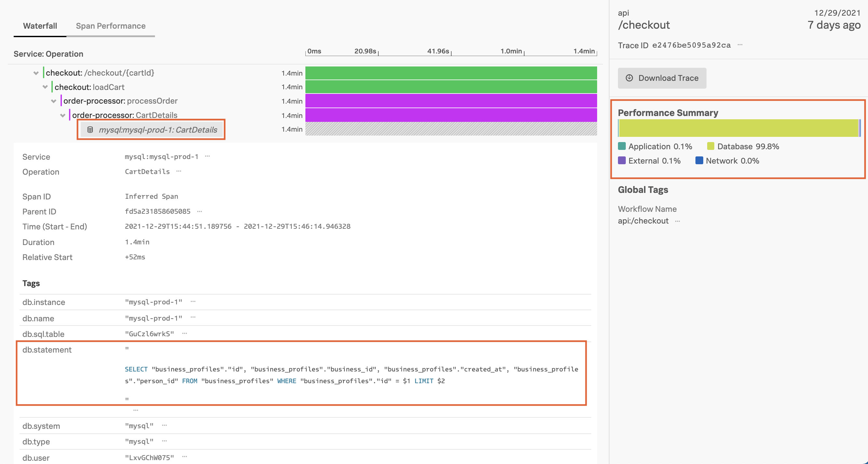Click the Trace ID e2476be5095a92ca value
The height and width of the screenshot is (464, 868).
point(692,45)
